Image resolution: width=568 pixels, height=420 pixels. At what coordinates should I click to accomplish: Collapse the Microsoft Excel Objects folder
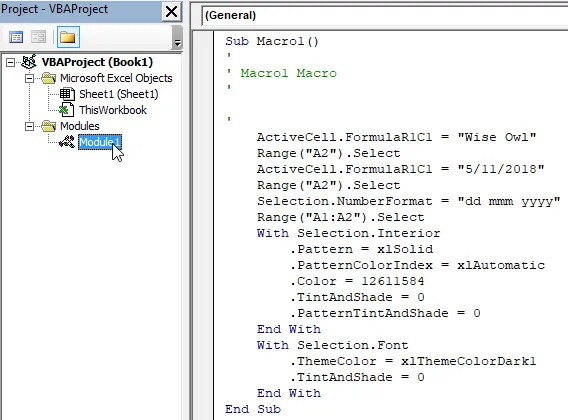coord(29,78)
